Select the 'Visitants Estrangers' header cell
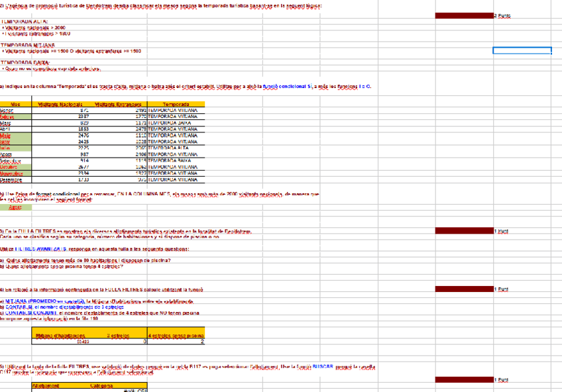The width and height of the screenshot is (562, 392). [118, 105]
